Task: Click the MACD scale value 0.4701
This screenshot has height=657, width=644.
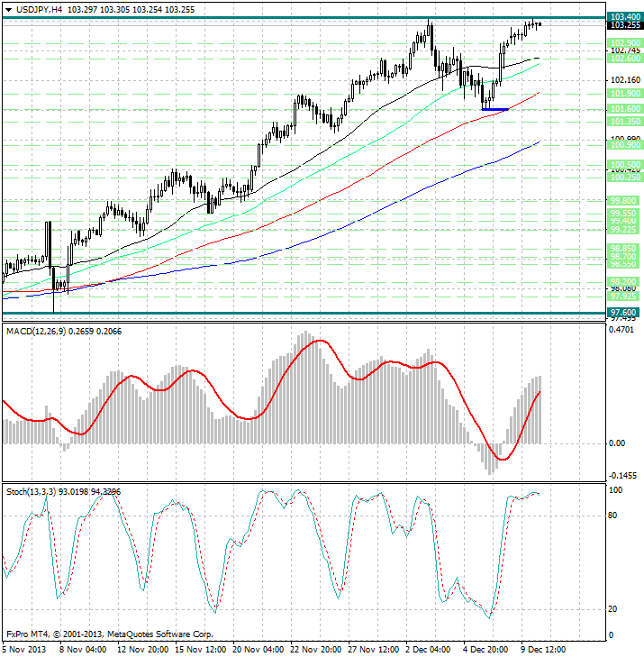Action: pyautogui.click(x=621, y=330)
